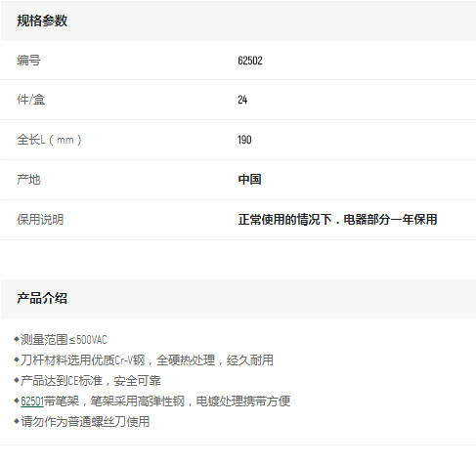The width and height of the screenshot is (476, 465).
Task: Click the 62501 product link
Action: coord(32,402)
